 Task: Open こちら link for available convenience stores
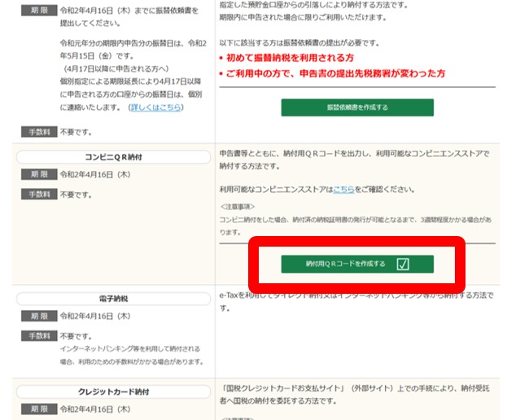[x=343, y=189]
